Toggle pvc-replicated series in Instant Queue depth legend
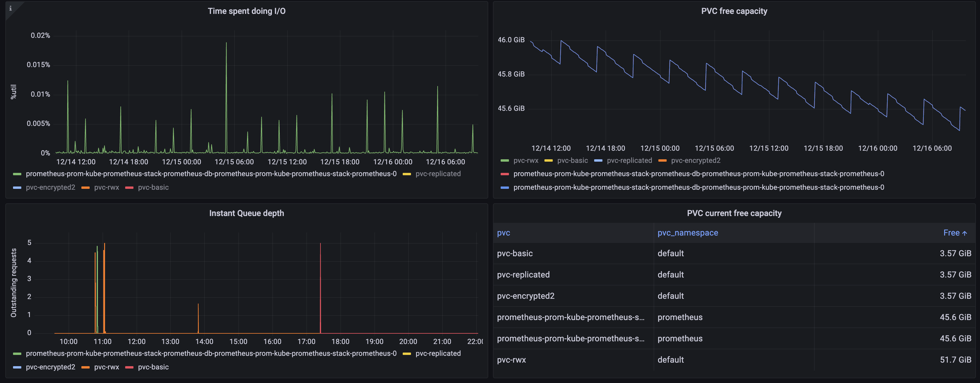This screenshot has width=980, height=383. point(438,353)
